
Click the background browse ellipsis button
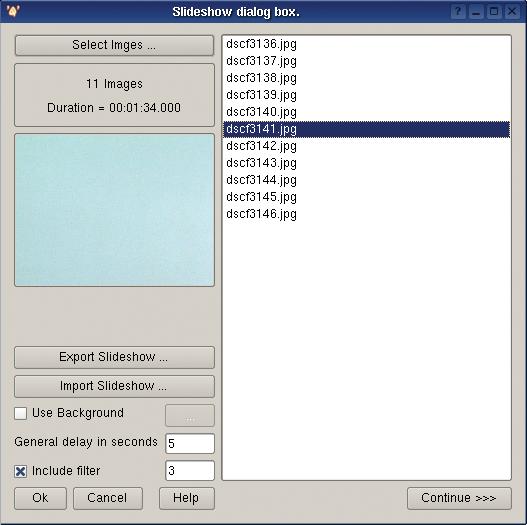(190, 415)
